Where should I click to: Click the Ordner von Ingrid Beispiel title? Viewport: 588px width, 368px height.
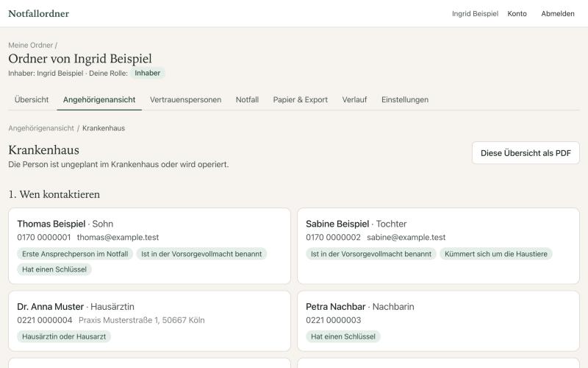point(80,59)
